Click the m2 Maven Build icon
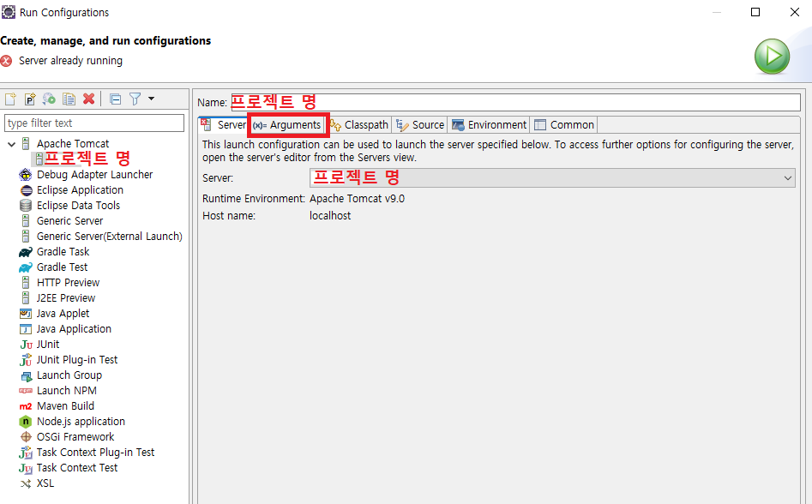 point(26,407)
